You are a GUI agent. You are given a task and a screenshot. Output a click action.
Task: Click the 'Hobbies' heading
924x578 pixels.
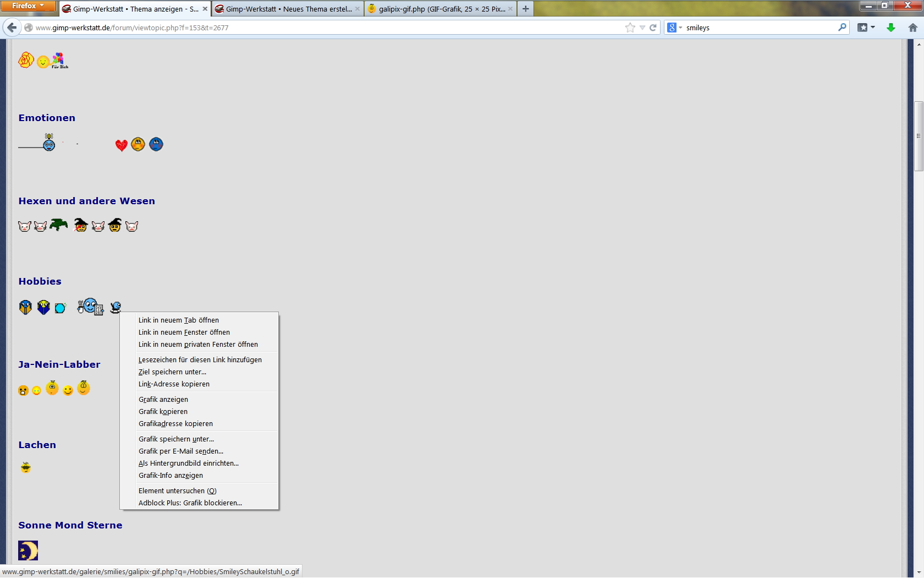pyautogui.click(x=40, y=281)
